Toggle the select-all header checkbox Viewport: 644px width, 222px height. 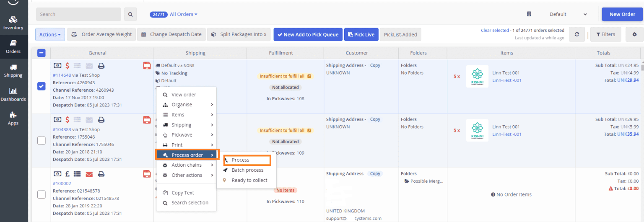[41, 53]
